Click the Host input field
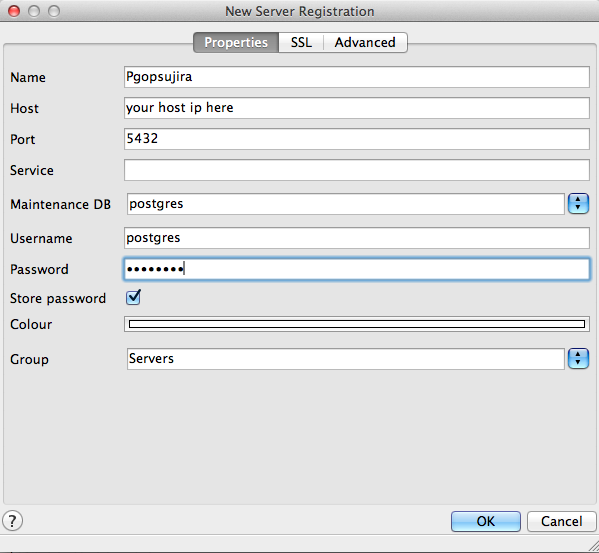The image size is (599, 553). coord(357,108)
